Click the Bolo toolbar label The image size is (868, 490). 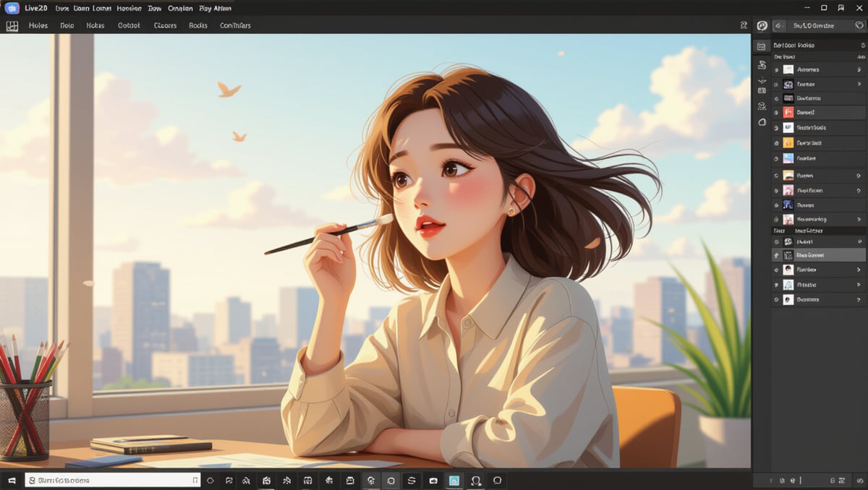67,25
